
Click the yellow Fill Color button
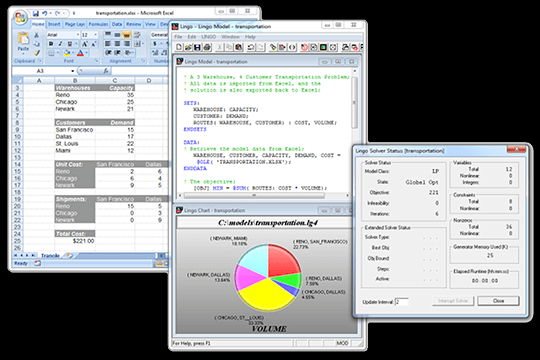pos(67,53)
